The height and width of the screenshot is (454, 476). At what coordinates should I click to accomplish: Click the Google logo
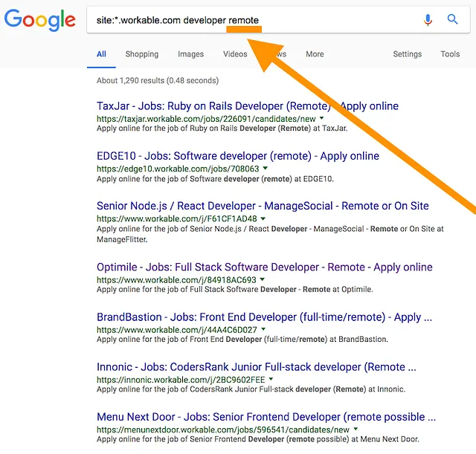(39, 20)
